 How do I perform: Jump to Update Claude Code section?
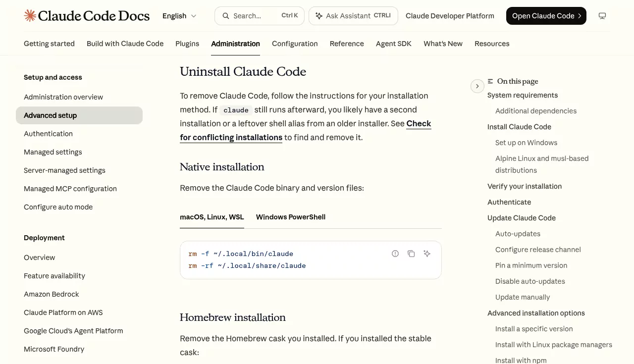(522, 218)
